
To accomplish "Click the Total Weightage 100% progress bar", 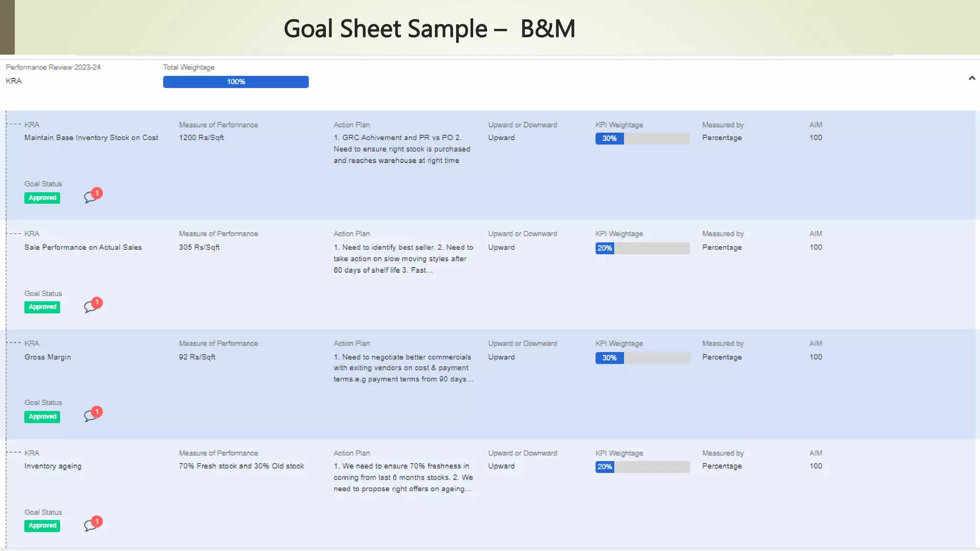I will tap(235, 82).
